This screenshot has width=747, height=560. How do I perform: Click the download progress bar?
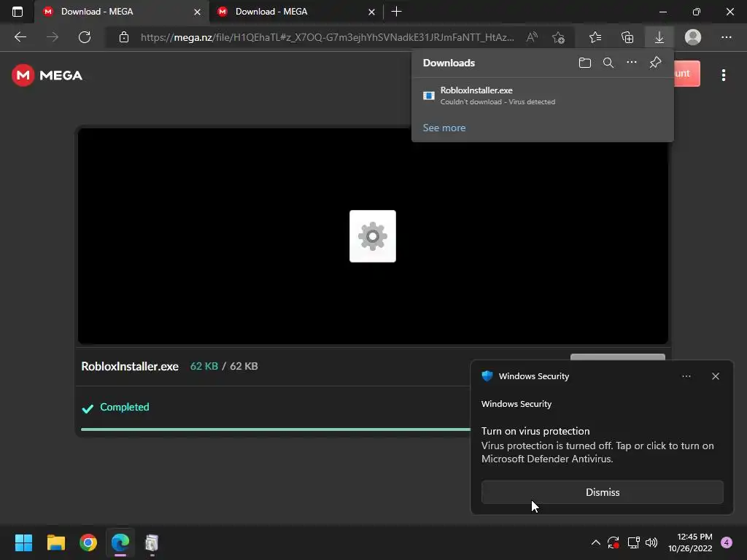pyautogui.click(x=275, y=429)
